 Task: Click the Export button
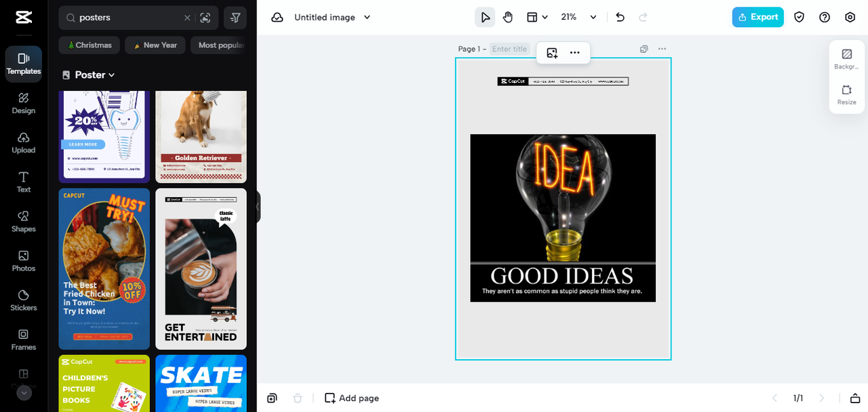click(x=758, y=18)
